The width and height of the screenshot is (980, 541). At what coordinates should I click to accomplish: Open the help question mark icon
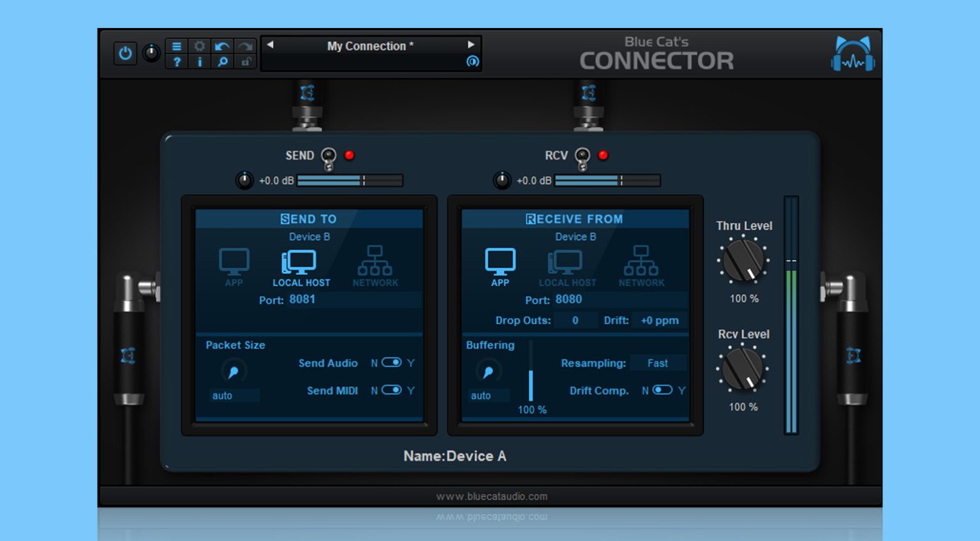(x=177, y=62)
